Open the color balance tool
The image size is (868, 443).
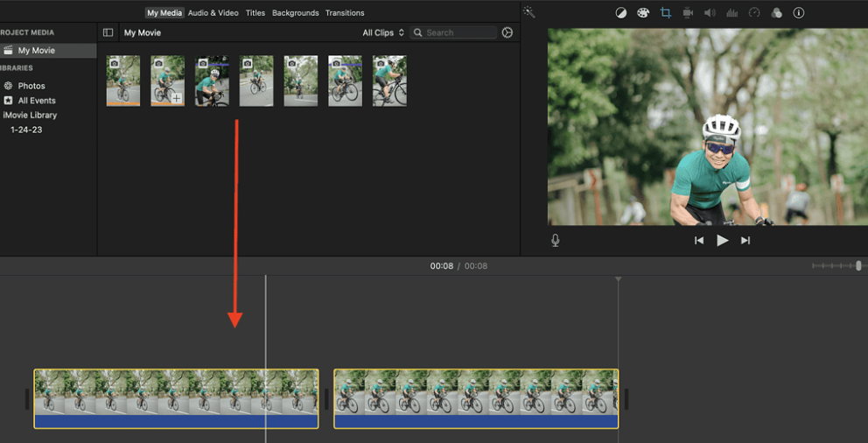[621, 13]
